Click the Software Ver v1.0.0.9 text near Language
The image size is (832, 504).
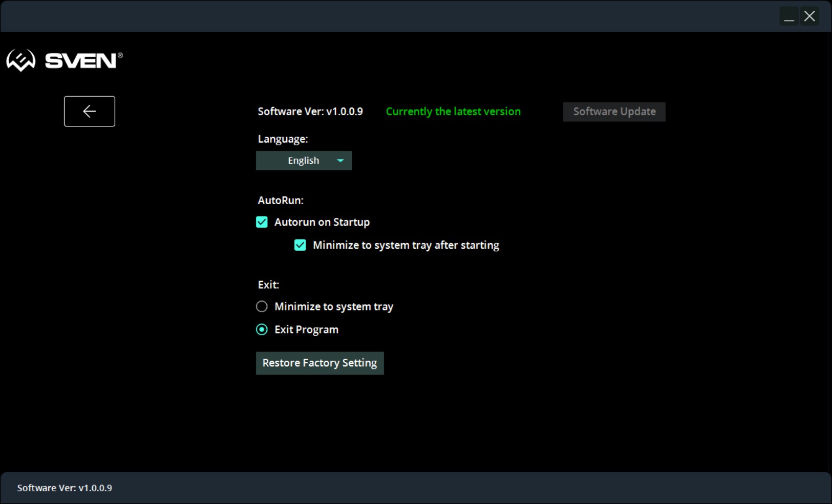pos(310,112)
